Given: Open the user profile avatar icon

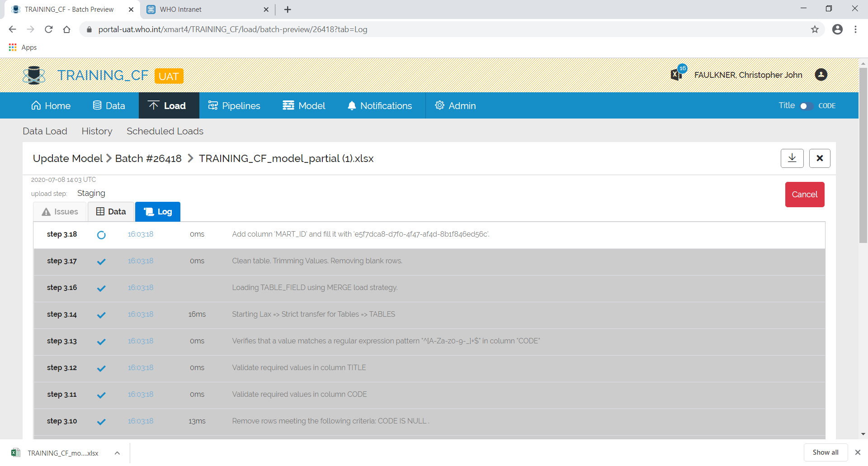Looking at the screenshot, I should tap(821, 75).
